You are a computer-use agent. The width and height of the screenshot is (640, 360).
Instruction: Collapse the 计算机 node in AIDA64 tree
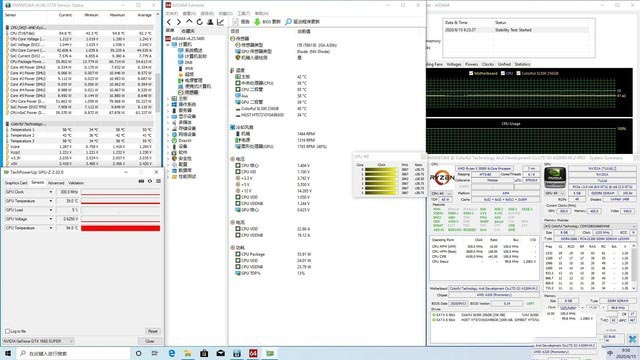tap(168, 44)
